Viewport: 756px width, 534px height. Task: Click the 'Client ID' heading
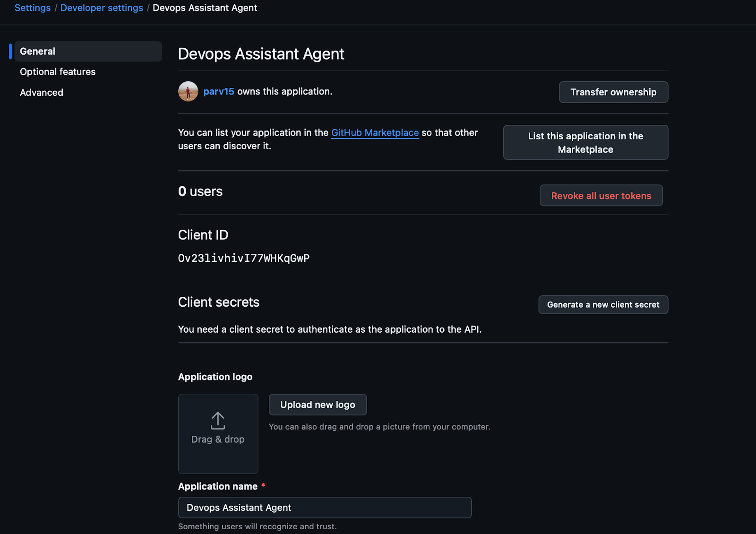click(203, 235)
